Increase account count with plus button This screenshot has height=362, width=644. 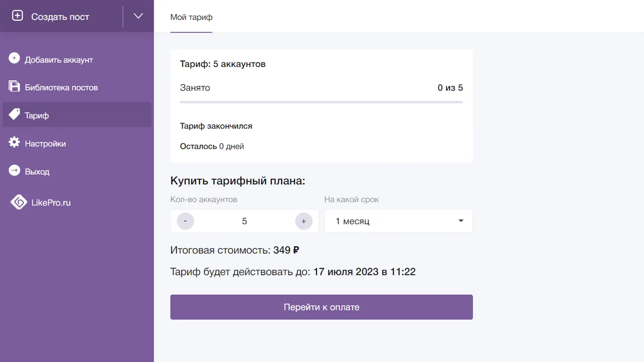click(304, 221)
